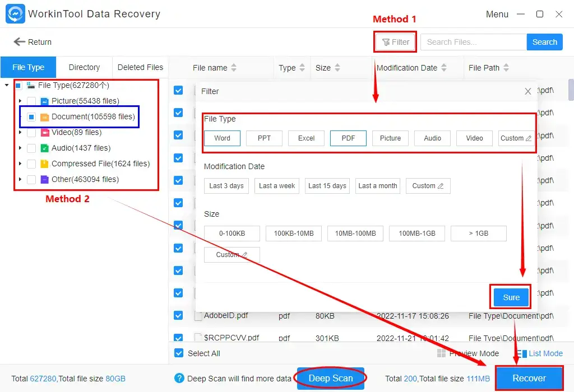Filter size greater than 1GB
This screenshot has height=392, width=574.
[x=479, y=234]
